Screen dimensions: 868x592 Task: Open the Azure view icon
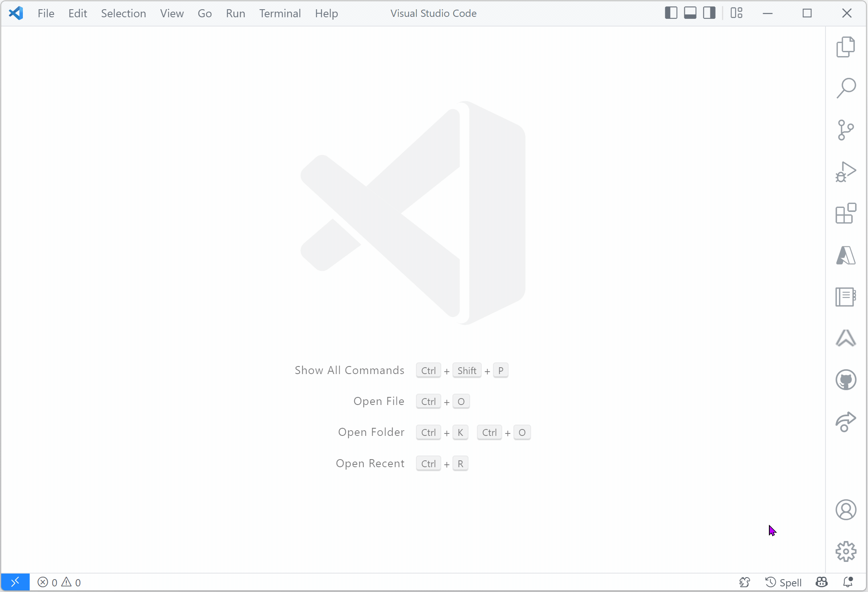point(846,255)
